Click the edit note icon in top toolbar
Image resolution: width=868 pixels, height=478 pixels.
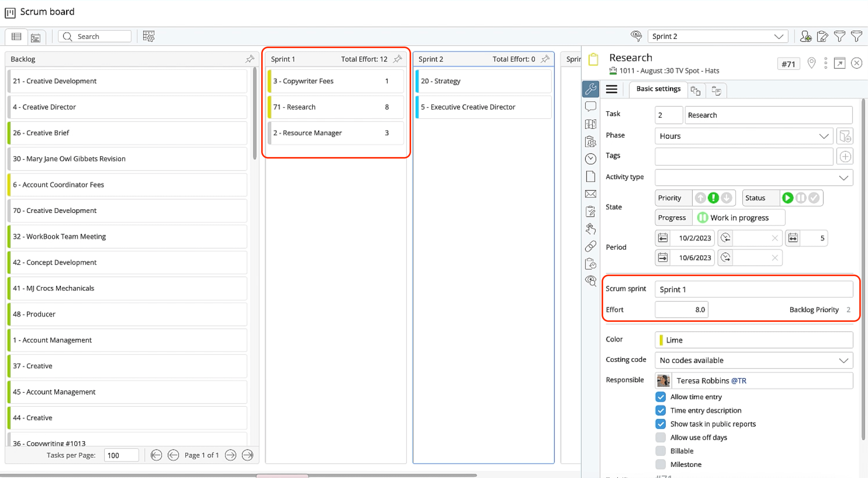tap(823, 36)
